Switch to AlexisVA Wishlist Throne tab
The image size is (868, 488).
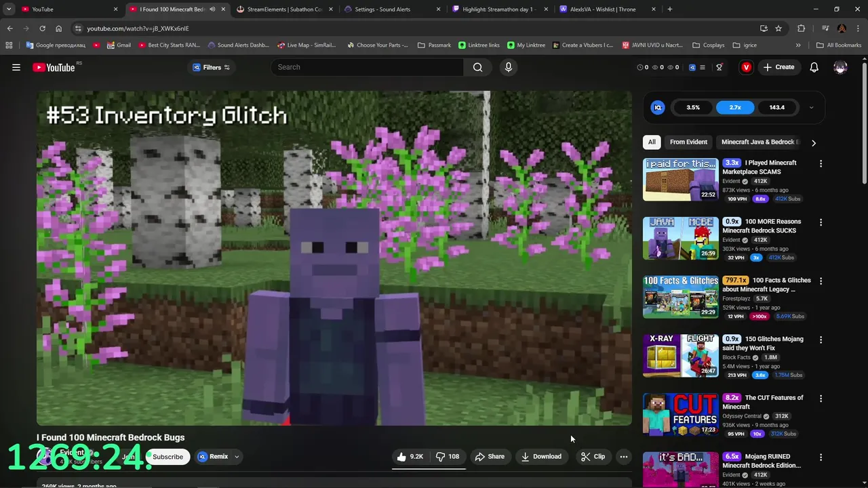(x=607, y=9)
